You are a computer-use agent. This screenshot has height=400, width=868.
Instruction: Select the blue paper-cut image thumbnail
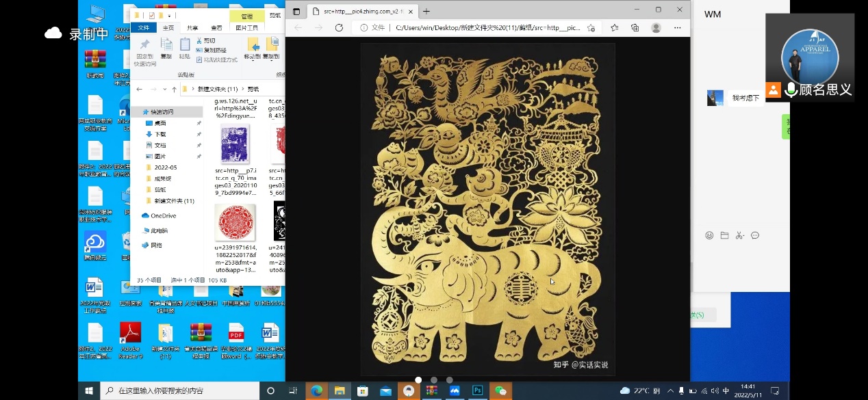[235, 144]
